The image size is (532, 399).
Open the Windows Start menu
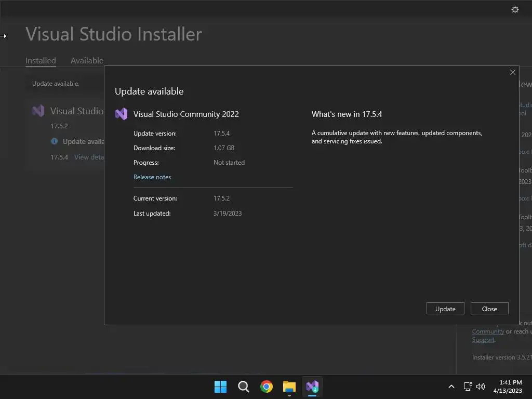tap(220, 387)
